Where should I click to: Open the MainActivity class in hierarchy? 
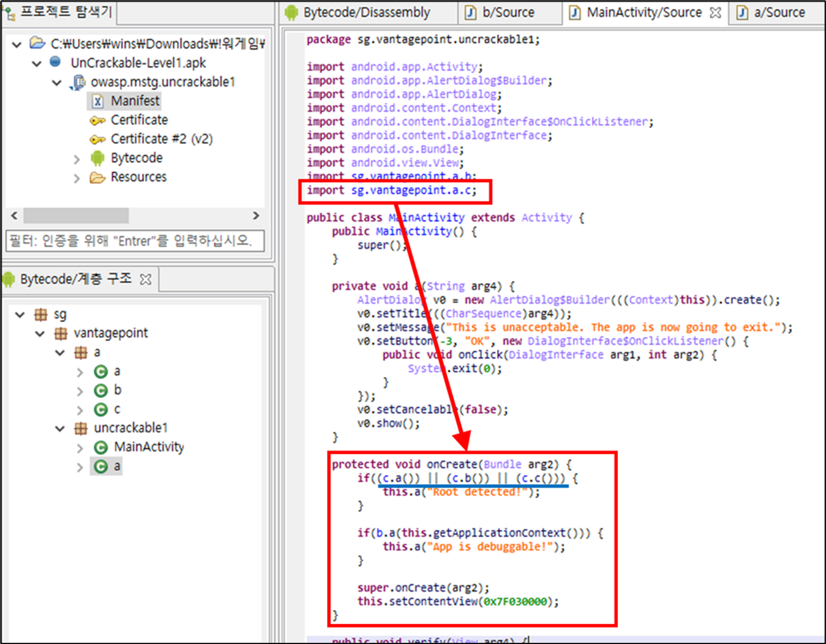point(148,447)
